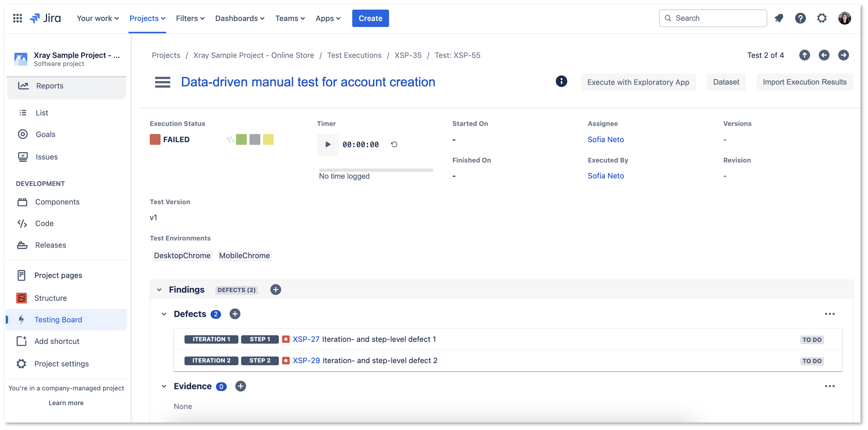Open Code in the sidebar
This screenshot has width=868, height=430.
[66, 224]
